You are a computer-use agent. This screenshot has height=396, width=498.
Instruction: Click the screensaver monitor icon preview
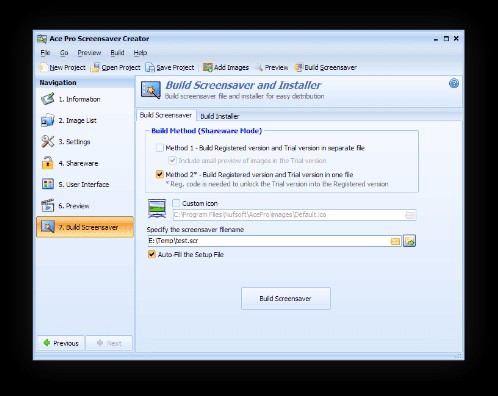[157, 209]
